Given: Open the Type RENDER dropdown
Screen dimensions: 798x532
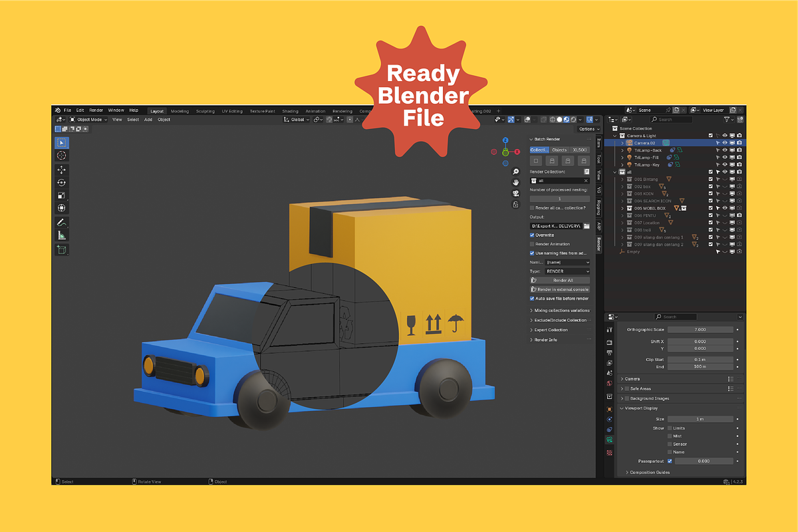Looking at the screenshot, I should pos(567,271).
